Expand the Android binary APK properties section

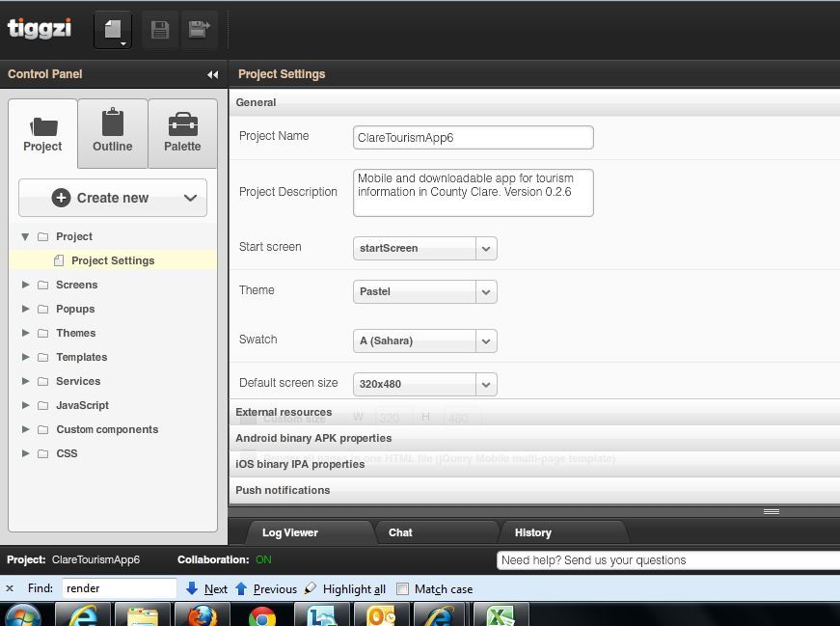313,438
